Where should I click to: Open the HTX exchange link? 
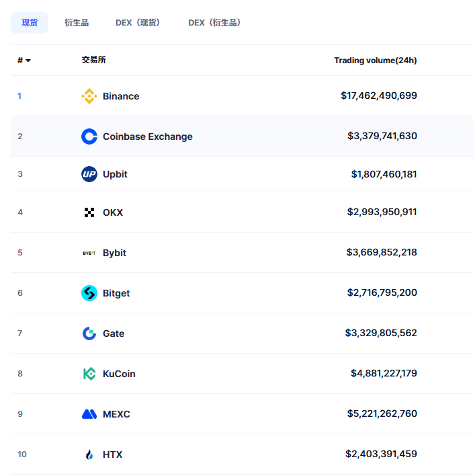tap(113, 454)
